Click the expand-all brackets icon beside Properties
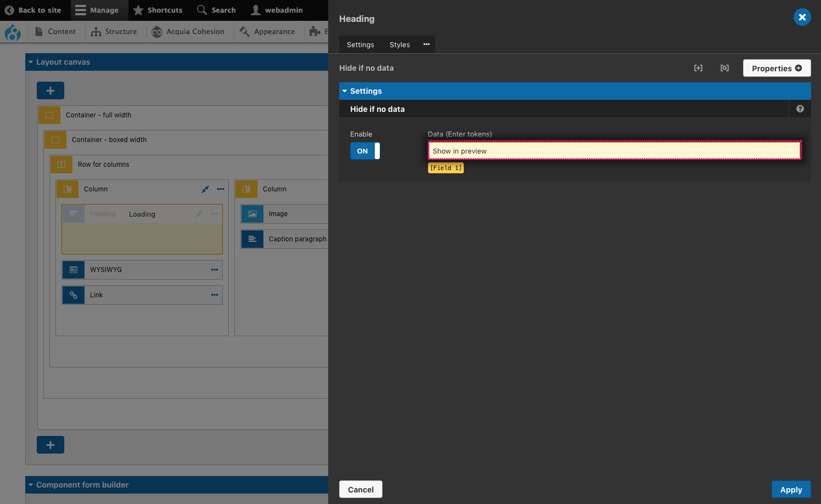 pos(698,68)
